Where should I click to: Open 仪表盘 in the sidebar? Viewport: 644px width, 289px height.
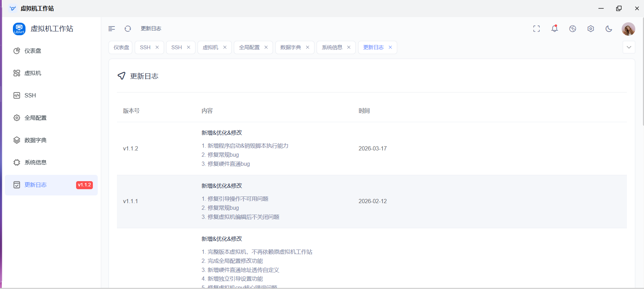33,51
